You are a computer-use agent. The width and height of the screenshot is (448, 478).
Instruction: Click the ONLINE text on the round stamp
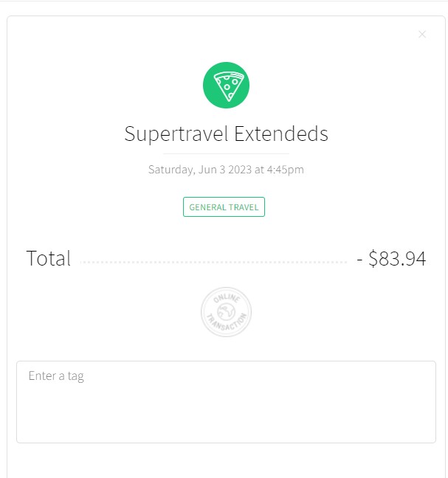pyautogui.click(x=227, y=298)
